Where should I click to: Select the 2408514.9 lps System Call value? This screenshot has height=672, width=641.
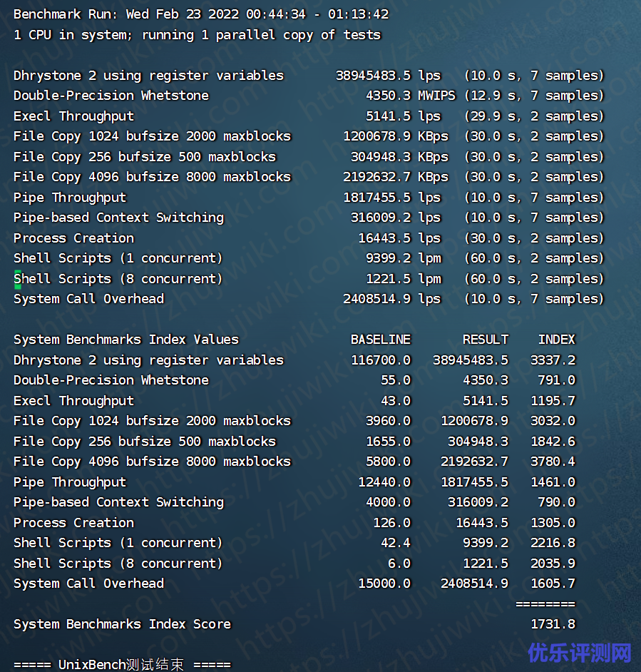[391, 299]
